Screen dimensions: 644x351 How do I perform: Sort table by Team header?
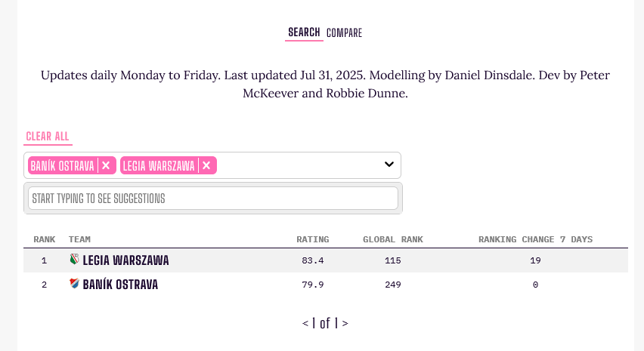(79, 239)
